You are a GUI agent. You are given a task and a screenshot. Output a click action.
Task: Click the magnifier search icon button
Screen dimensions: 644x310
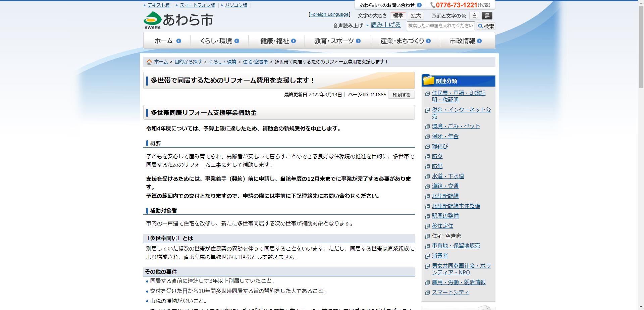point(486,26)
